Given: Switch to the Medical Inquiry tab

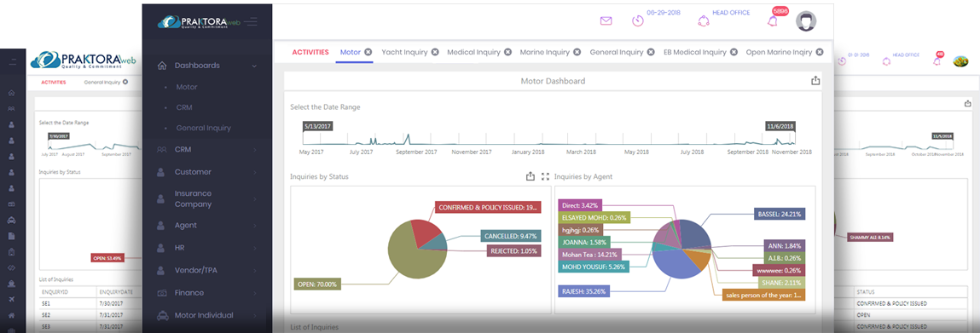Looking at the screenshot, I should (x=473, y=53).
